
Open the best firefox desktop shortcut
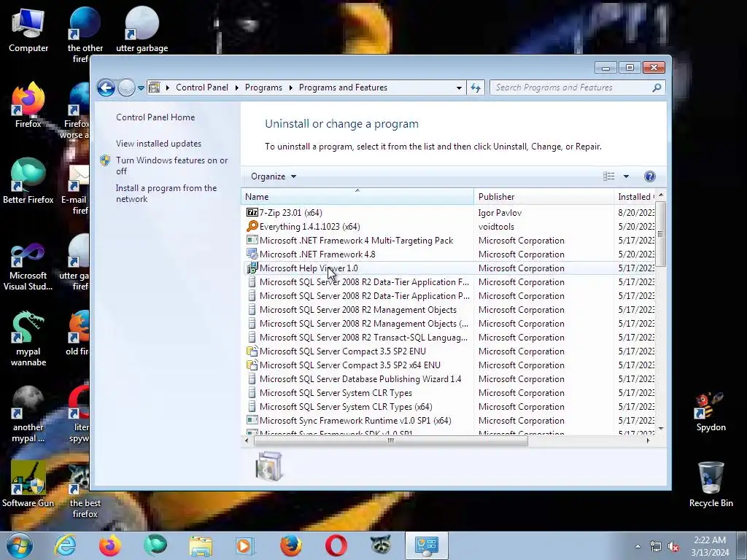[85, 491]
